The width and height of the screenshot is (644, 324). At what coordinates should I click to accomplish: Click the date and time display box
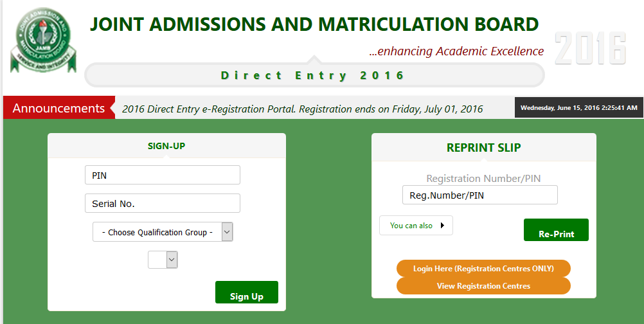pos(578,107)
